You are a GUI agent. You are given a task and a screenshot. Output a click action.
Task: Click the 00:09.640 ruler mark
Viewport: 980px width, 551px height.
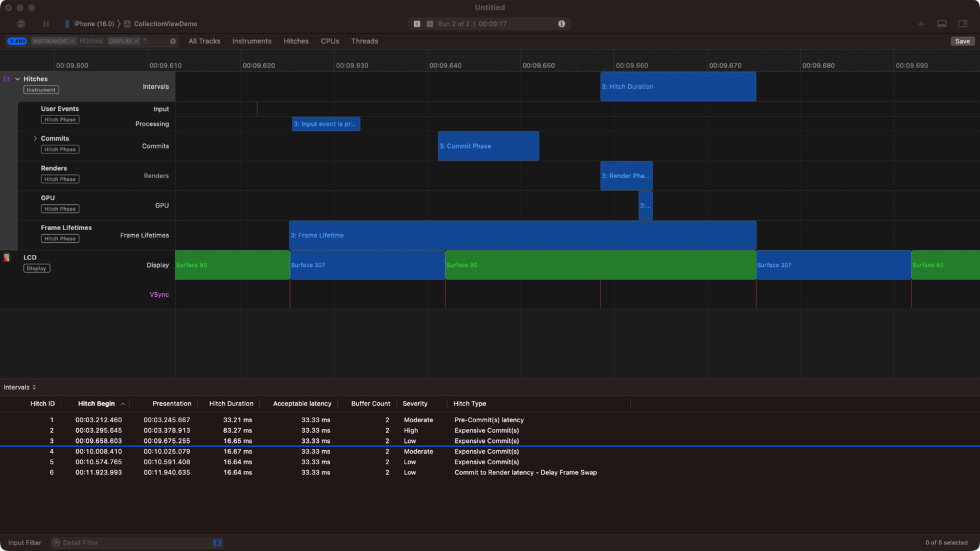point(445,65)
